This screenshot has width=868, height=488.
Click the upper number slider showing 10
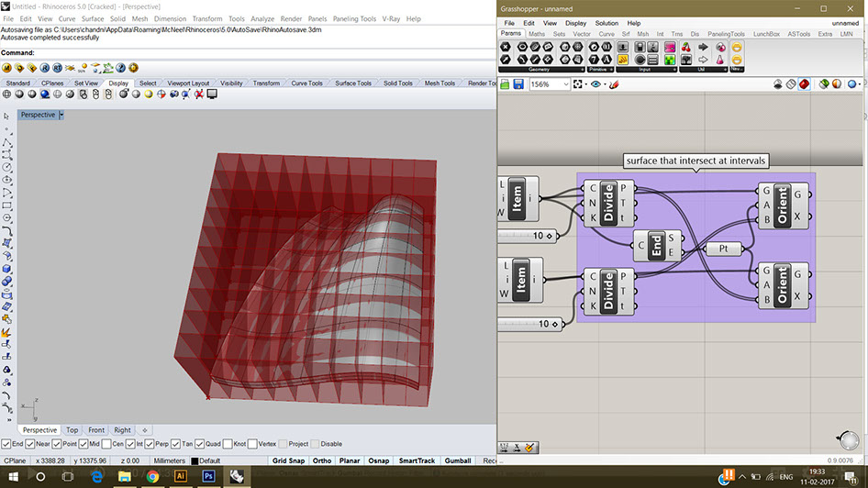coord(526,237)
